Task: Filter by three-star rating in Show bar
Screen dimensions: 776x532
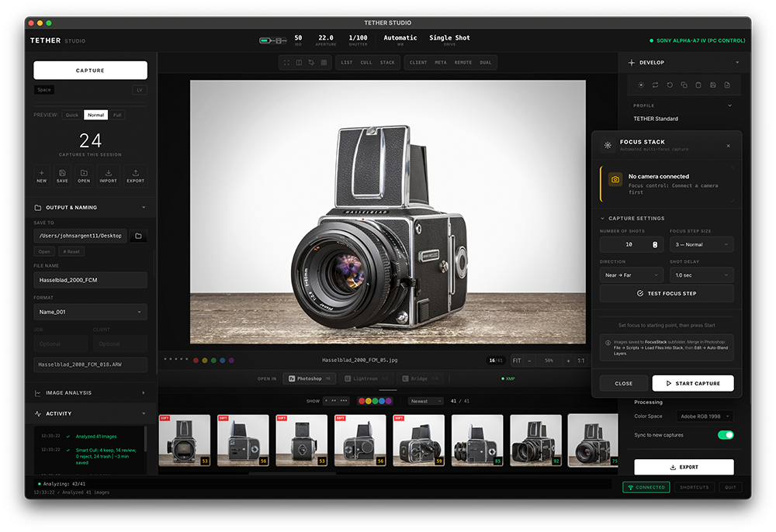Action: (x=344, y=401)
